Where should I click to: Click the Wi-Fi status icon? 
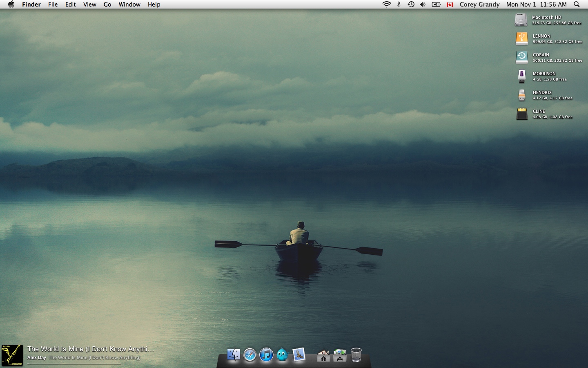coord(386,4)
